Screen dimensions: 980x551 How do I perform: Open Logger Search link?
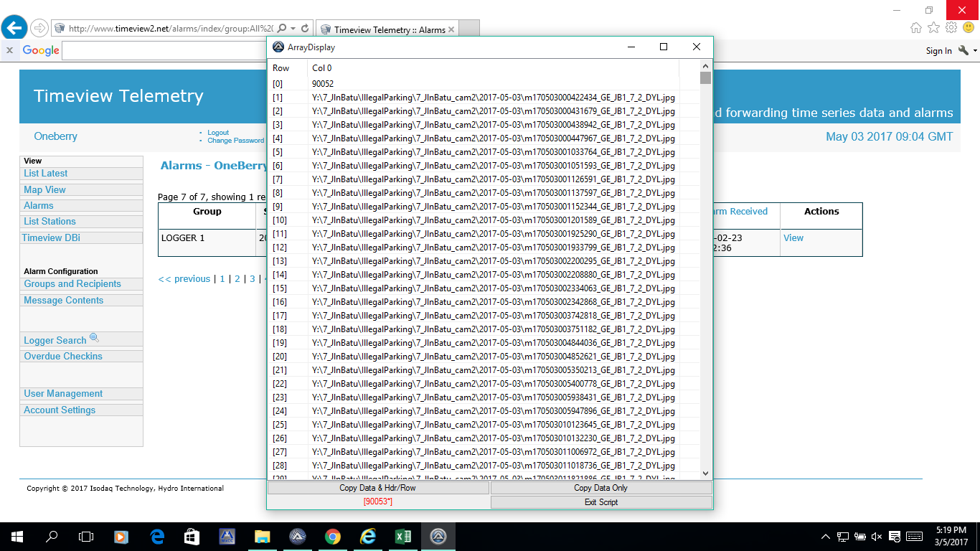[x=55, y=340]
